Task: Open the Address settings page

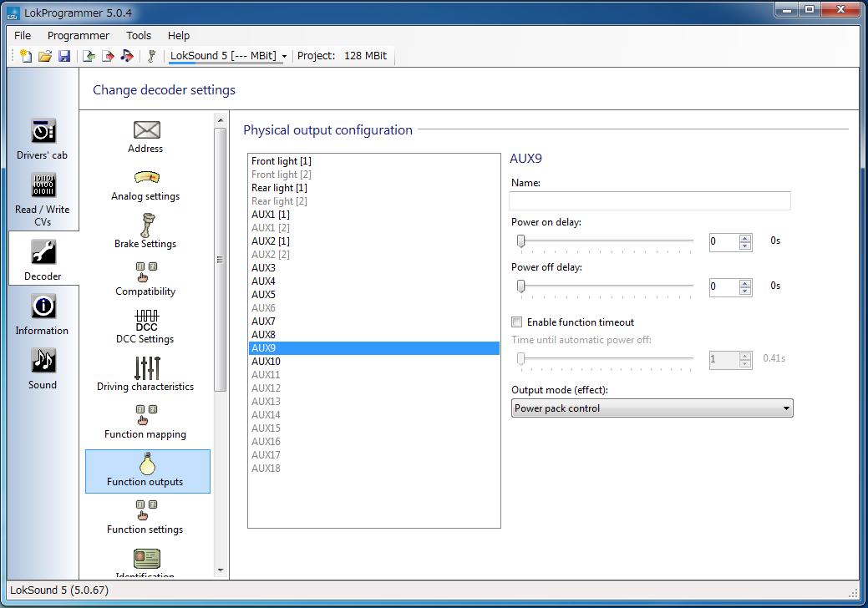Action: pos(146,137)
